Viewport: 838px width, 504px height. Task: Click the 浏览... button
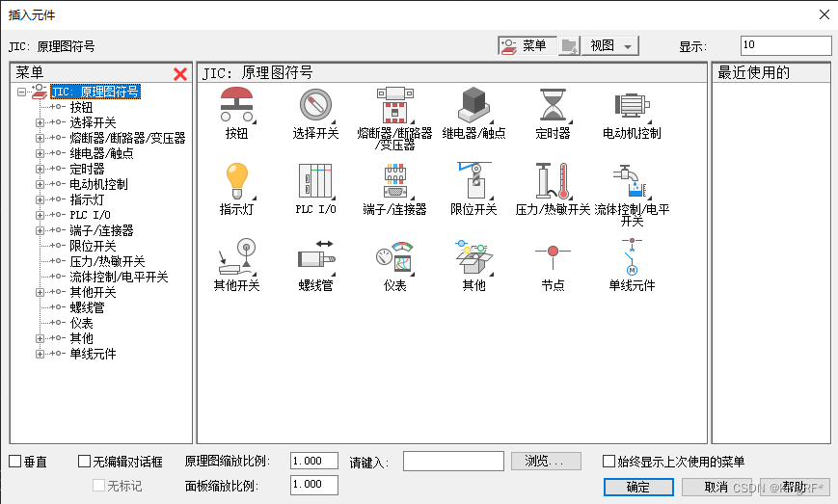coord(546,462)
